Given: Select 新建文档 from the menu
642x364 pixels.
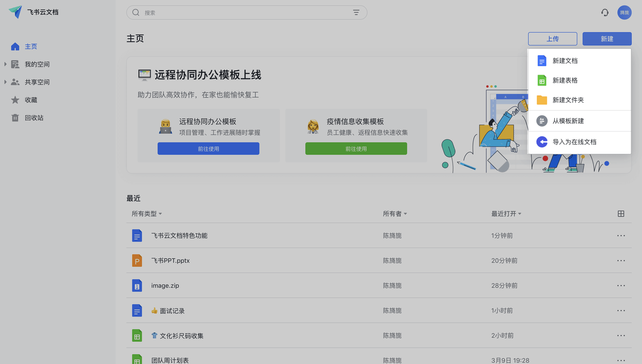Looking at the screenshot, I should click(565, 61).
